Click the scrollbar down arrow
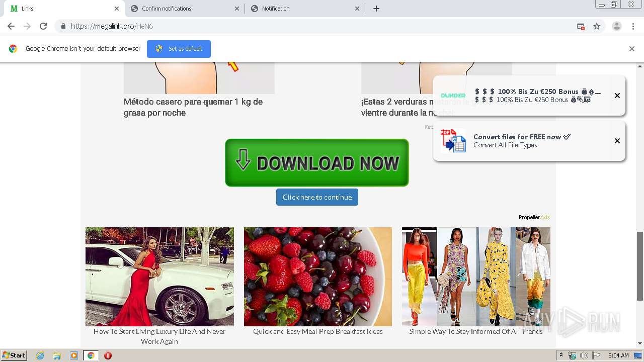Screen dimensions: 644x362 tap(640, 343)
